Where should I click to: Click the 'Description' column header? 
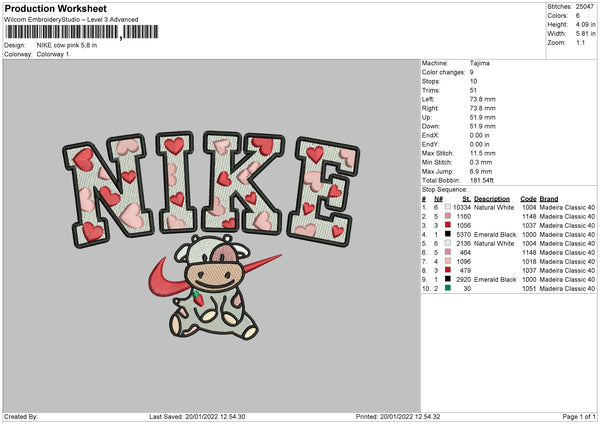(492, 199)
